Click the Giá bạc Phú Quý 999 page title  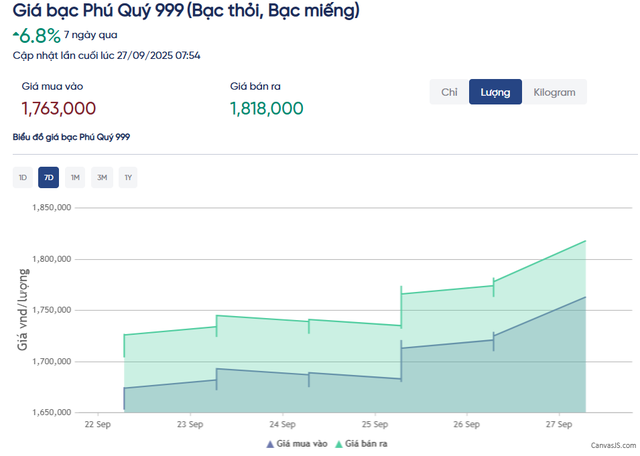187,12
